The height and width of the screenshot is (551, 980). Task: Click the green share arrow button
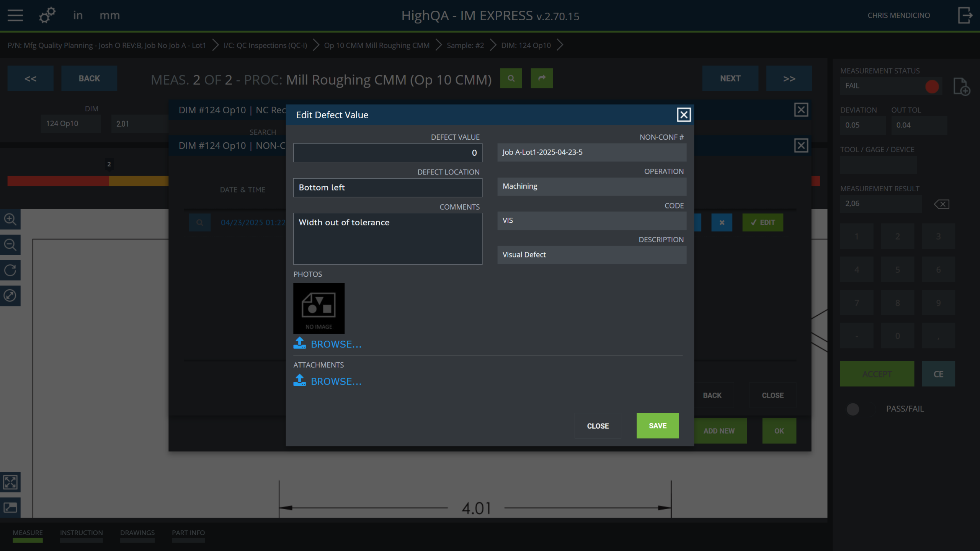[x=542, y=78]
